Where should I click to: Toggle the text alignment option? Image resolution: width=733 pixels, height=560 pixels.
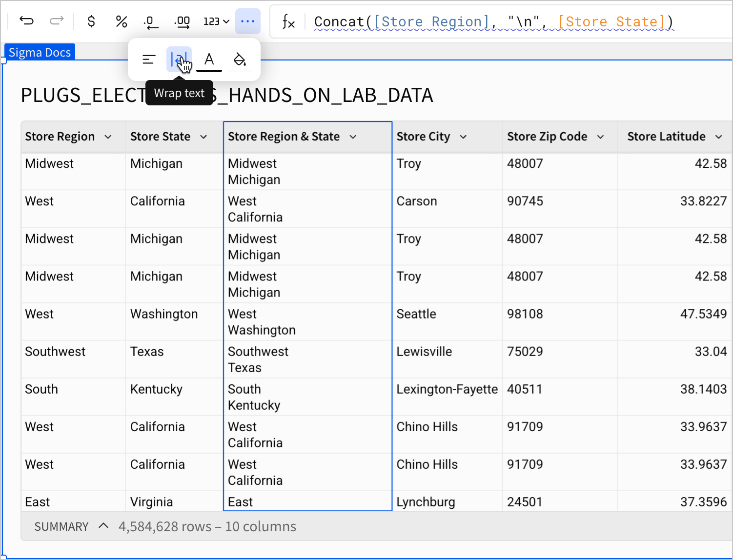click(x=148, y=59)
